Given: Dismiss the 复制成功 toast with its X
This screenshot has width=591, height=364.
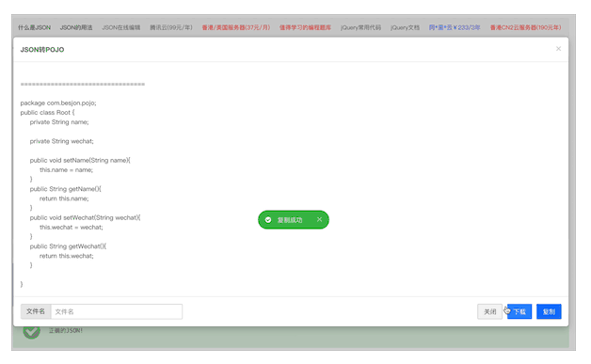Looking at the screenshot, I should pos(319,219).
